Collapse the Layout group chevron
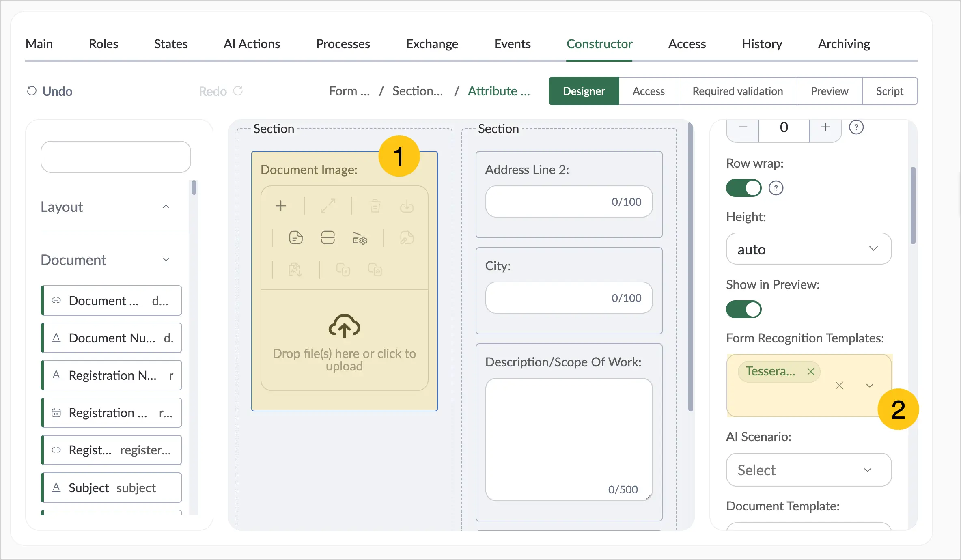Viewport: 961px width, 560px height. click(x=166, y=207)
